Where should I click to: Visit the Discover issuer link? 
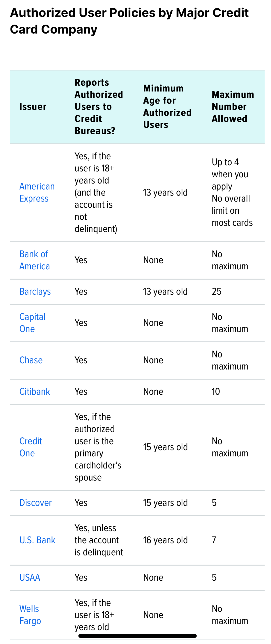point(36,503)
